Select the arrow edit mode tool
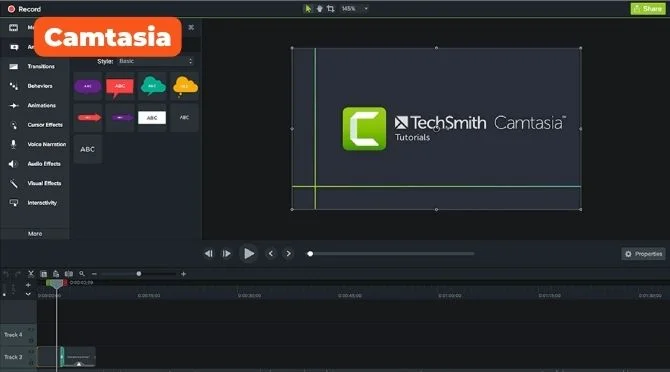The width and height of the screenshot is (670, 372). coord(308,9)
